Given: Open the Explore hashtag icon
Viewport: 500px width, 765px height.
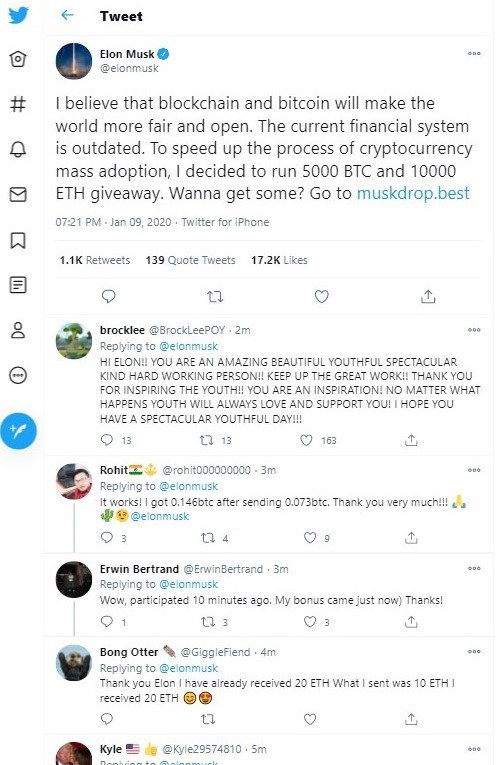Looking at the screenshot, I should tap(18, 103).
